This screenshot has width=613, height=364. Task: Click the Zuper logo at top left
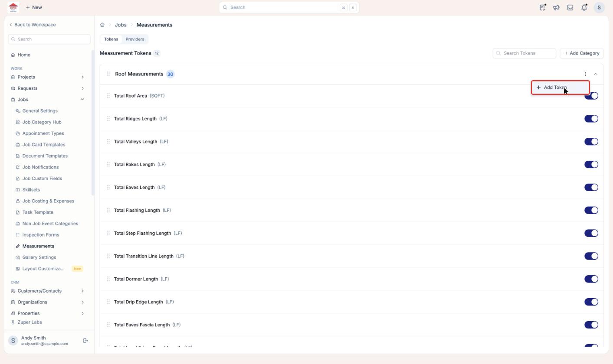(13, 7)
